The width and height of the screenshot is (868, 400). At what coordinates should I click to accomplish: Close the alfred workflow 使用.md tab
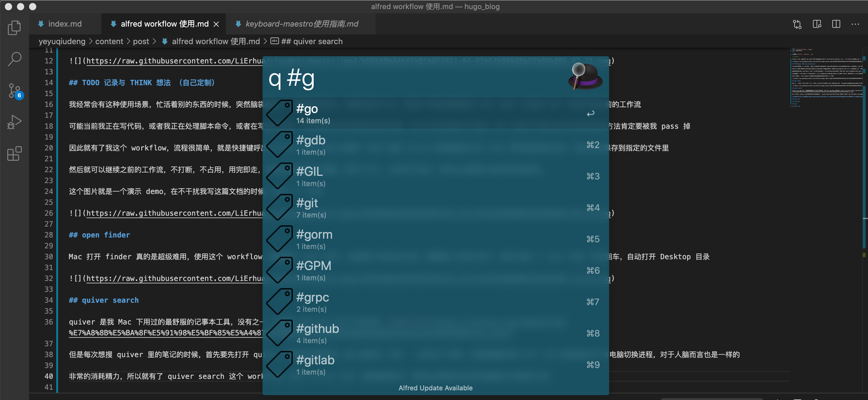[x=216, y=24]
